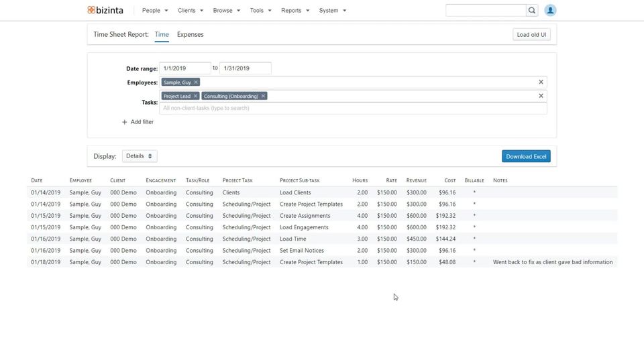Remove the Consulting (Onboarding) task tag
This screenshot has width=644, height=362.
263,96
